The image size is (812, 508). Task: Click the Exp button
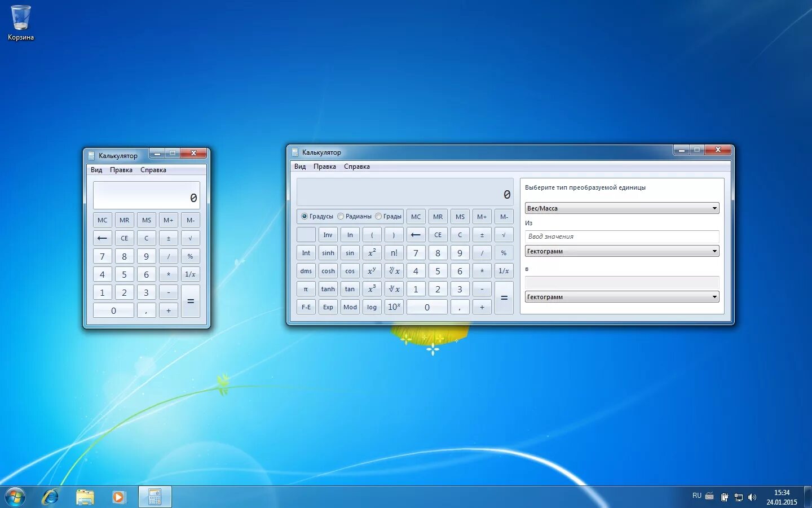pyautogui.click(x=328, y=307)
